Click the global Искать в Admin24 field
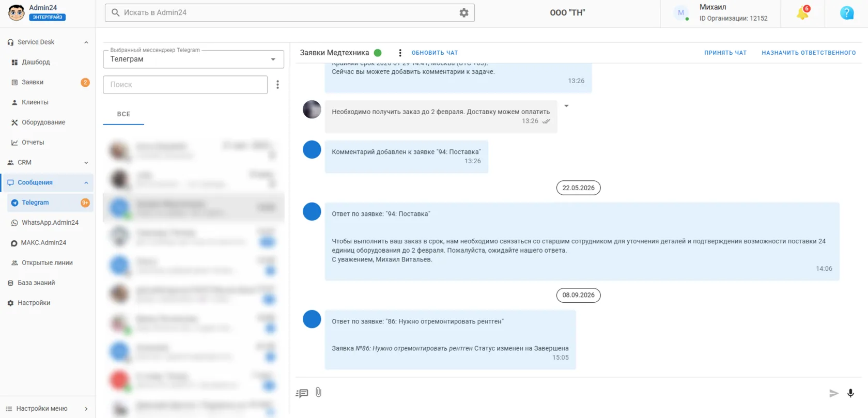 (289, 13)
